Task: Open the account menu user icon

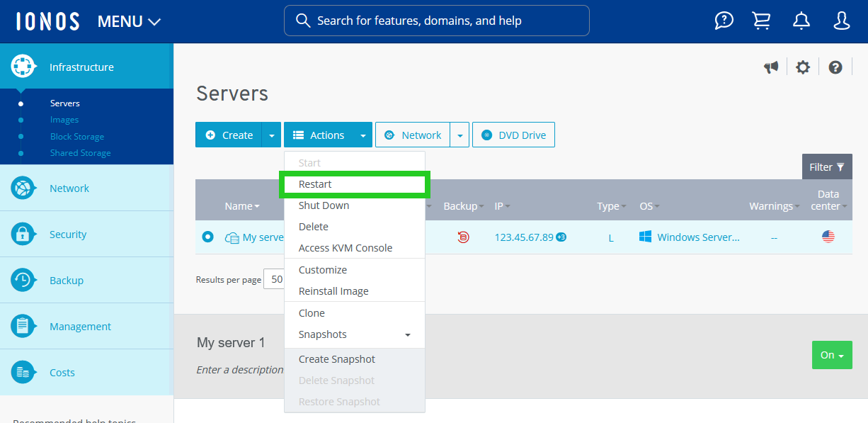Action: tap(841, 21)
